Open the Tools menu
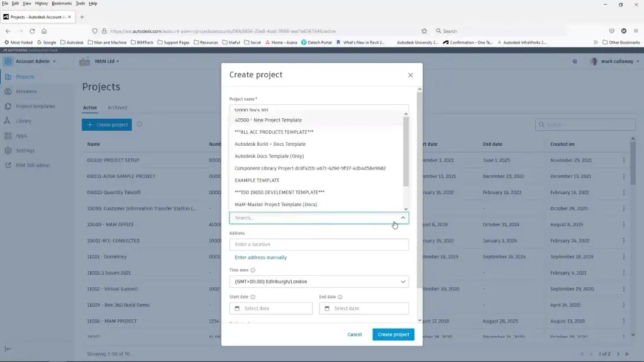Image resolution: width=644 pixels, height=362 pixels. point(80,3)
